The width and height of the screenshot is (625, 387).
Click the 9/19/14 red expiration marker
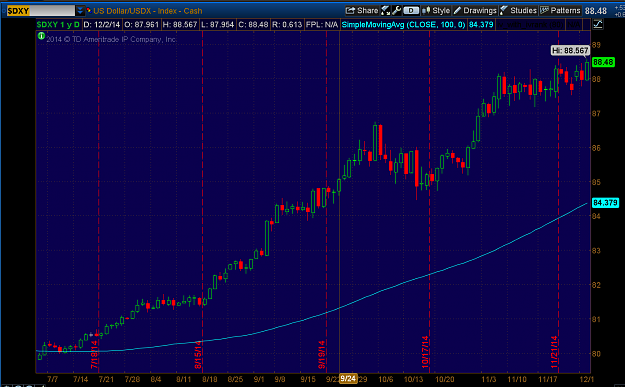point(322,354)
